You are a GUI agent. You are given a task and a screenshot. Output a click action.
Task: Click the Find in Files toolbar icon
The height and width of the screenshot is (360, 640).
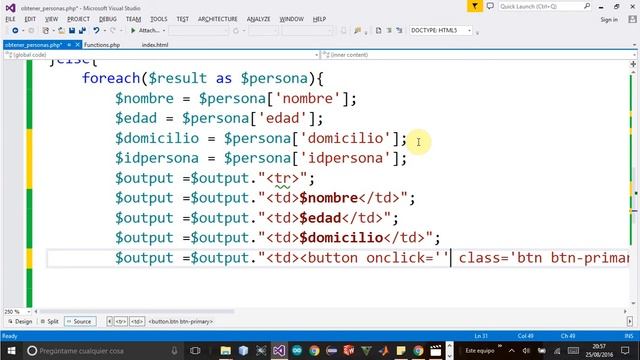click(x=358, y=31)
